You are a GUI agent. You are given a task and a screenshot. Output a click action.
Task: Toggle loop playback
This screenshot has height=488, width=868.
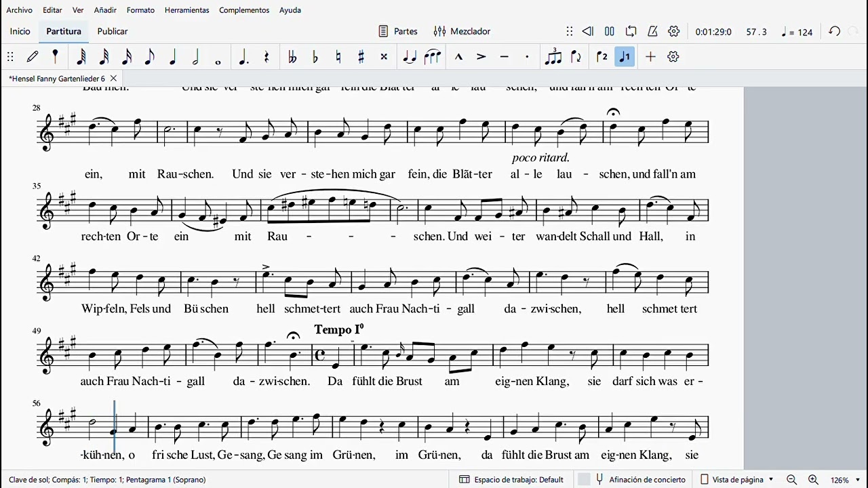631,31
